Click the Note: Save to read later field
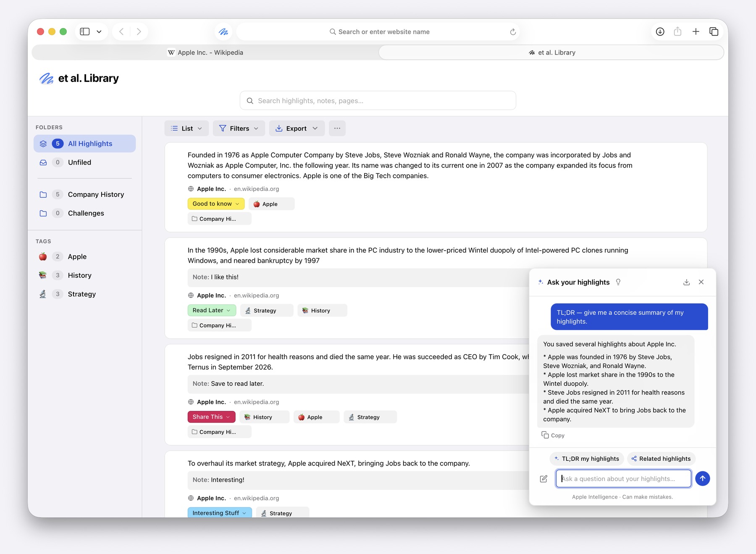 tap(358, 384)
